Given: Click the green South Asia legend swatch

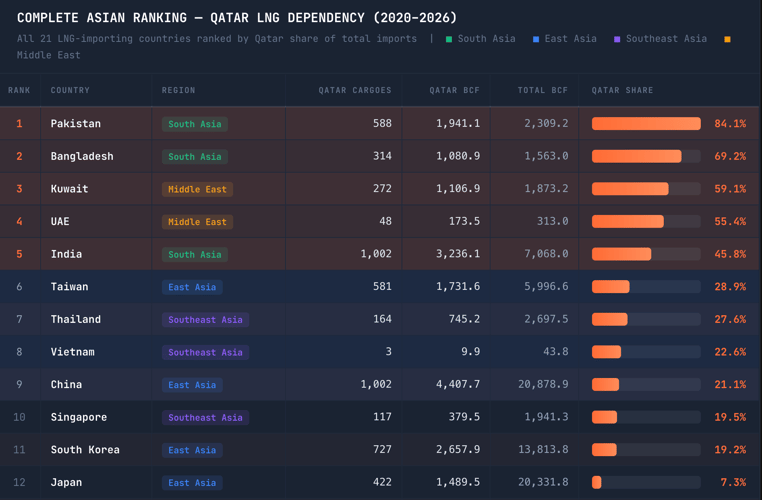Looking at the screenshot, I should (x=449, y=39).
